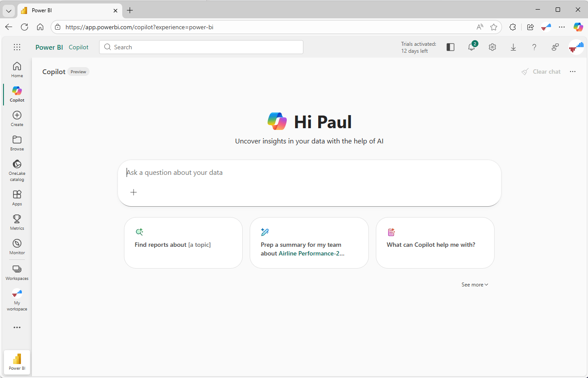The height and width of the screenshot is (378, 588).
Task: Open Power BI settings gear
Action: coord(492,47)
